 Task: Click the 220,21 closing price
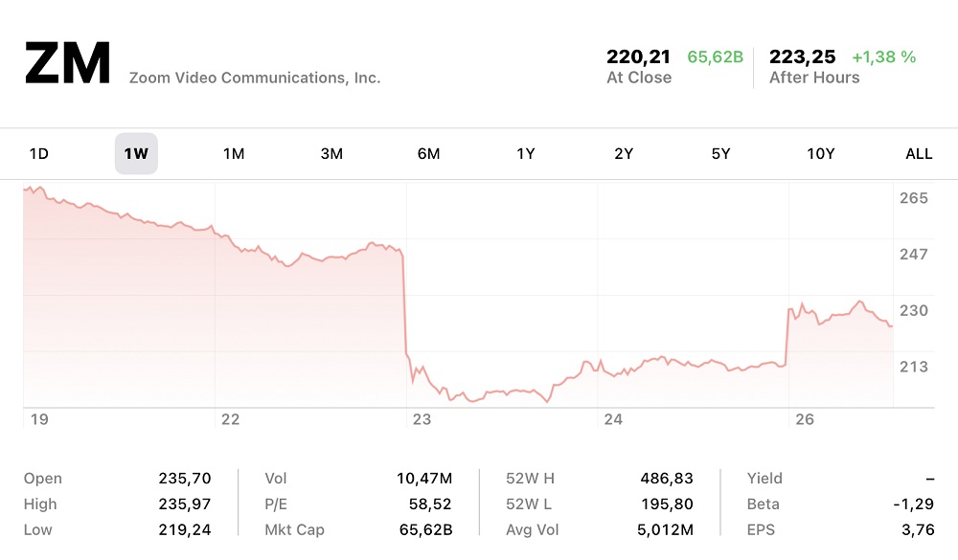639,57
